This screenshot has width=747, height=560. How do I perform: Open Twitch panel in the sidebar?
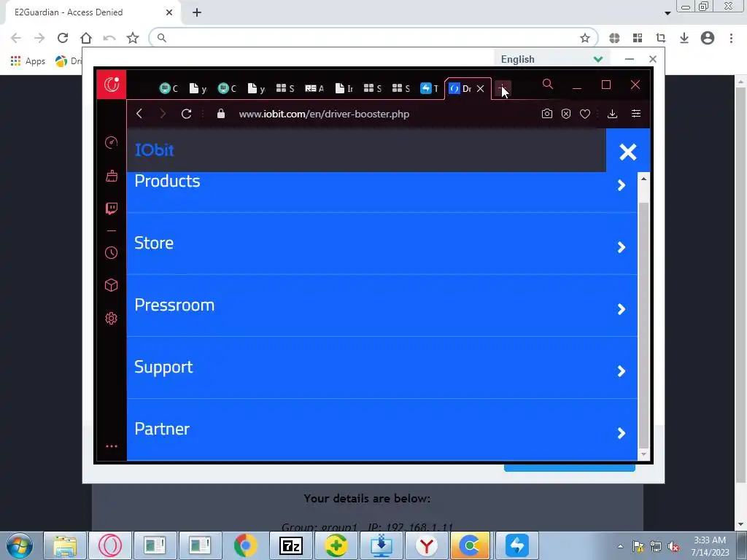(x=112, y=209)
